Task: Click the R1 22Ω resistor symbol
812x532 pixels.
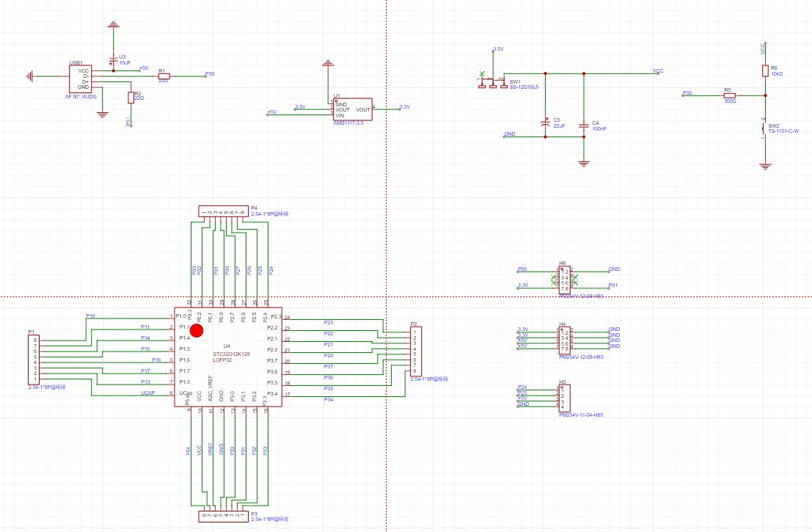Action: 164,76
